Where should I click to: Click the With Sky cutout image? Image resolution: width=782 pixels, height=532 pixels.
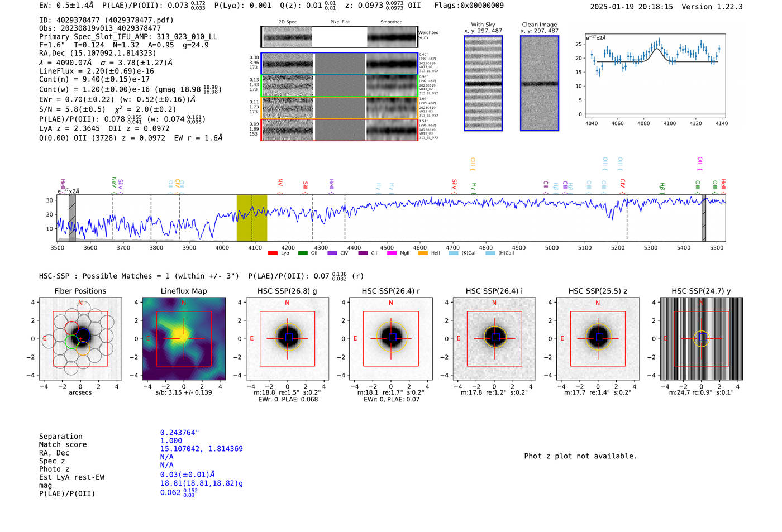tap(483, 83)
